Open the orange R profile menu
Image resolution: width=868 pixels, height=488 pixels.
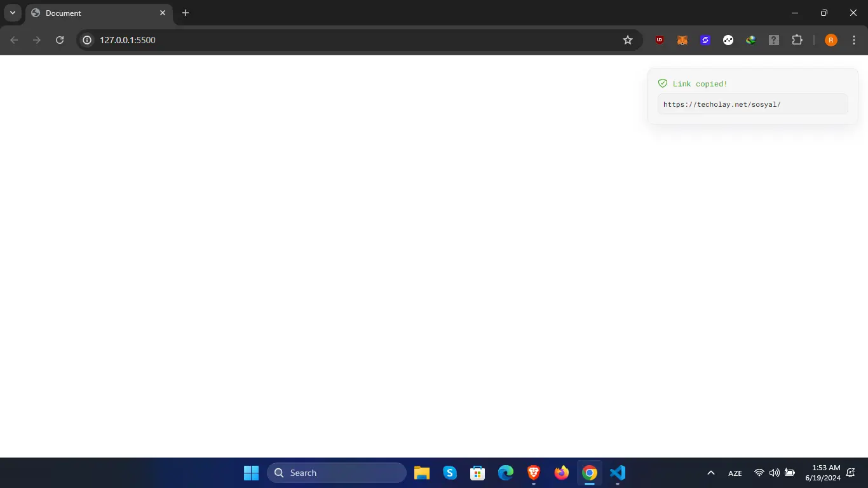[831, 40]
